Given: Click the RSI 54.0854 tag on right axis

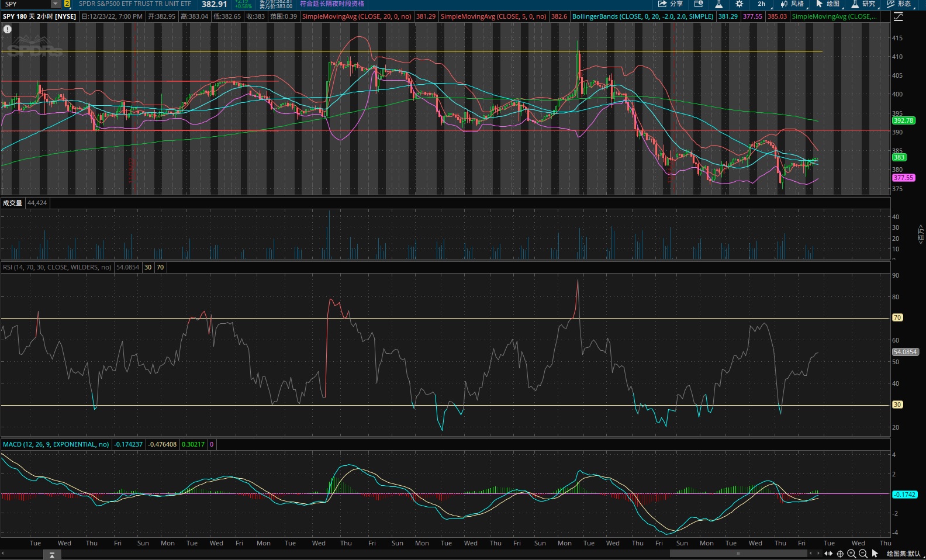Looking at the screenshot, I should click(x=905, y=352).
